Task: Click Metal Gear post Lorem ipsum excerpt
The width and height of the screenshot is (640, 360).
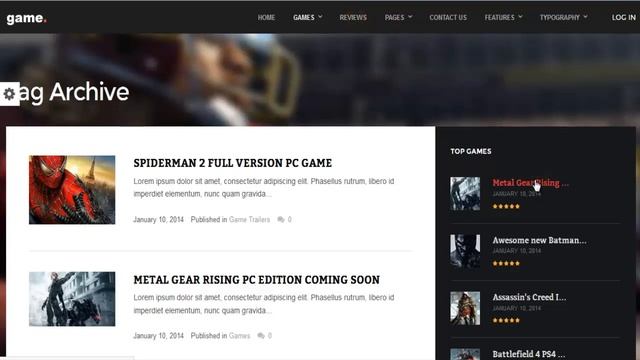Action: tap(264, 304)
